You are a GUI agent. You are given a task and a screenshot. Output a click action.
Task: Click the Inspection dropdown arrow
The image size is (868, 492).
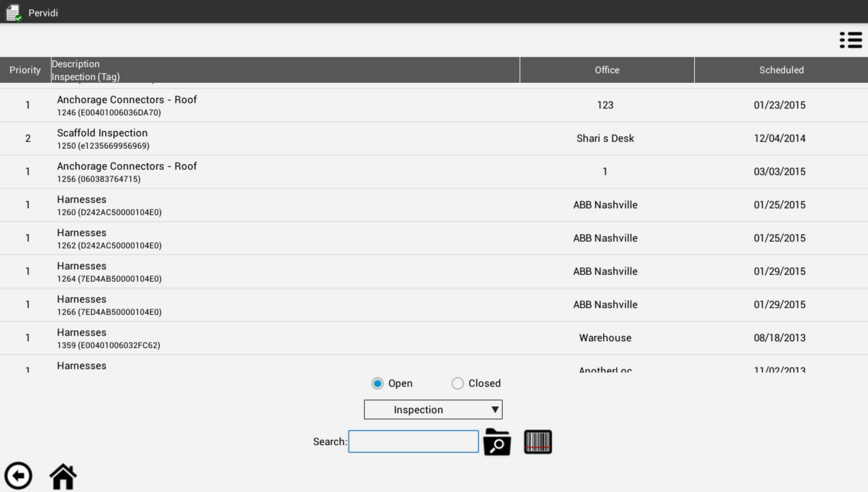(495, 410)
